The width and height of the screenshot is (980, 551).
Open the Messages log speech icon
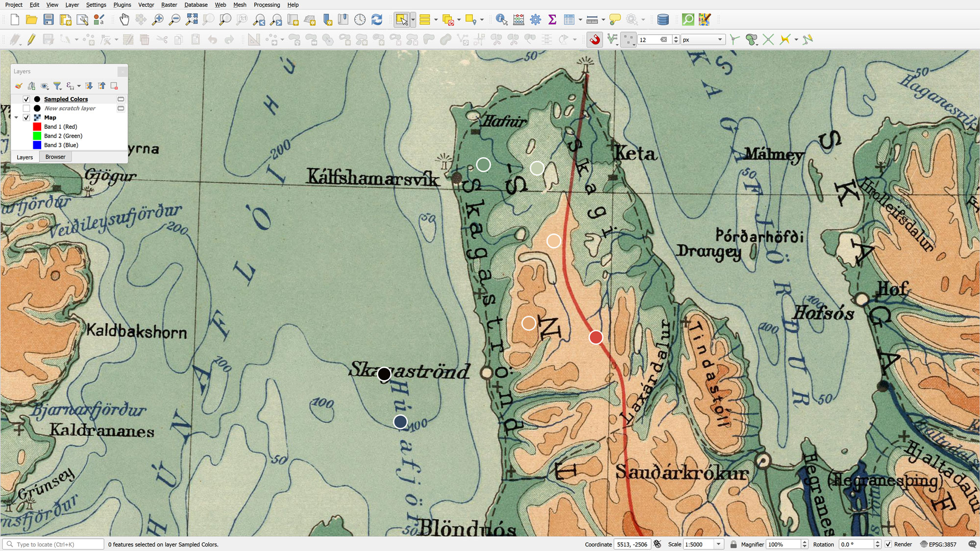[973, 544]
